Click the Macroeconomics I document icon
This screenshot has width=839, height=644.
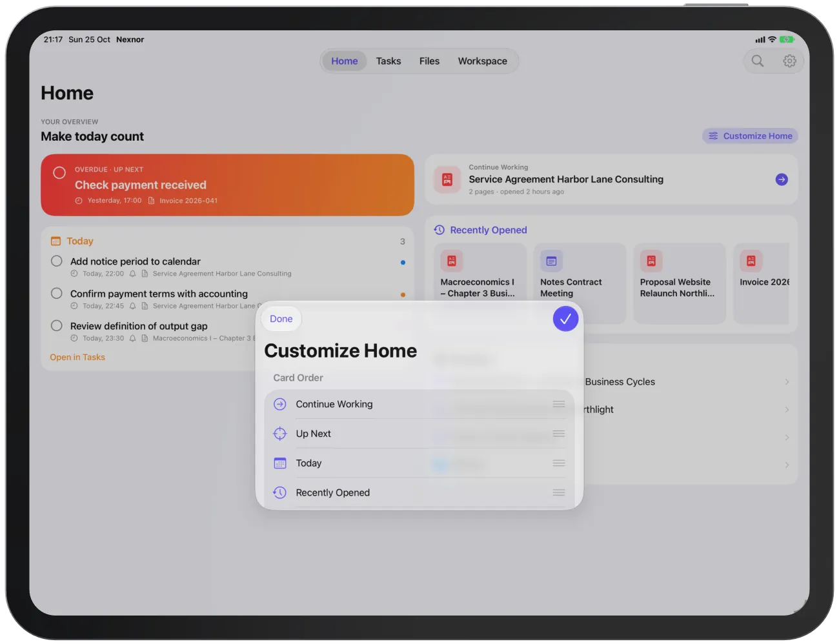pos(452,261)
